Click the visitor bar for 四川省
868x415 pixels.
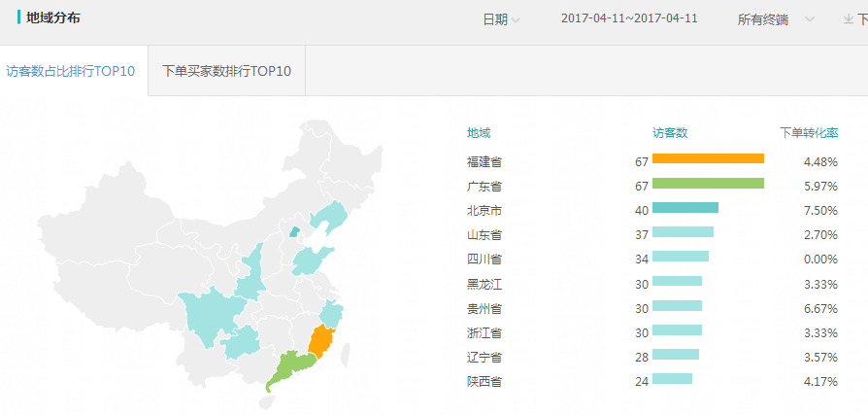click(x=681, y=256)
